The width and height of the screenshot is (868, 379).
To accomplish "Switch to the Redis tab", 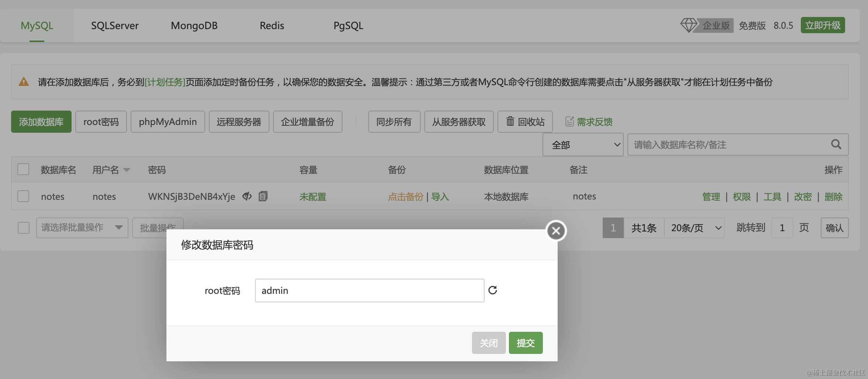I will click(272, 25).
